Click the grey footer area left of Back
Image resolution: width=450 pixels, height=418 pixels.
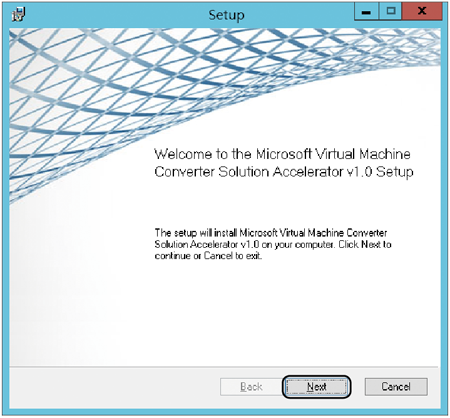click(x=113, y=387)
